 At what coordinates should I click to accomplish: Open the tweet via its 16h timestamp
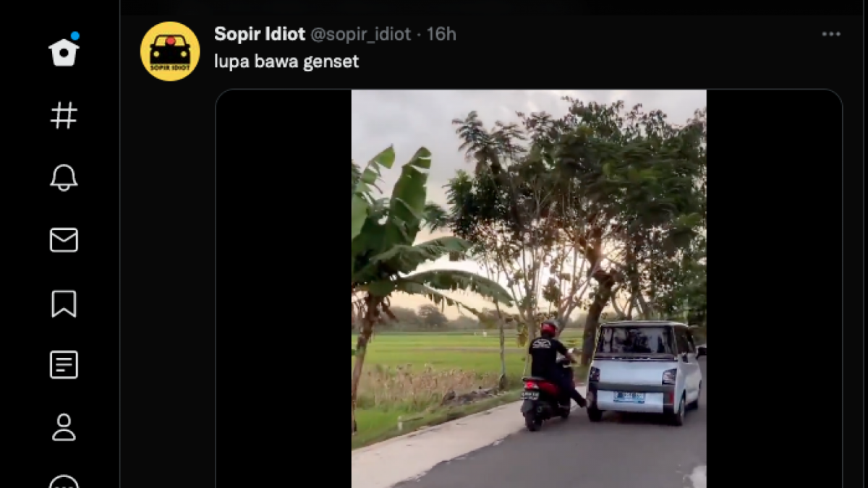[442, 34]
